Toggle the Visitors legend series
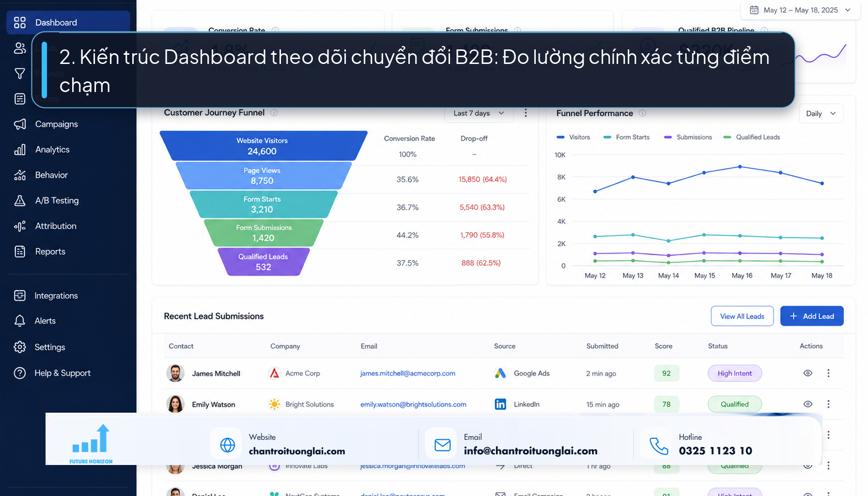This screenshot has height=496, width=868. 573,137
